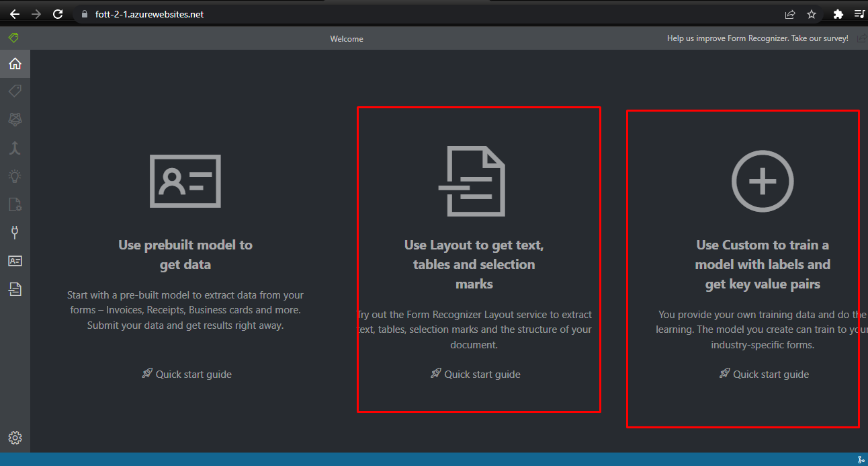Click the browser address bar URL
The width and height of the screenshot is (868, 466).
coord(149,14)
